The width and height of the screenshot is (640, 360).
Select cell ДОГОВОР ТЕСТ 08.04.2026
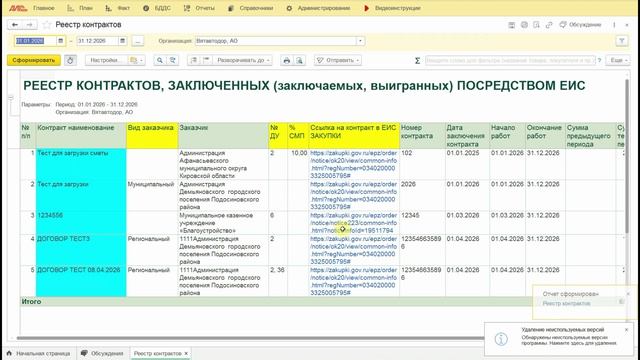click(x=81, y=281)
